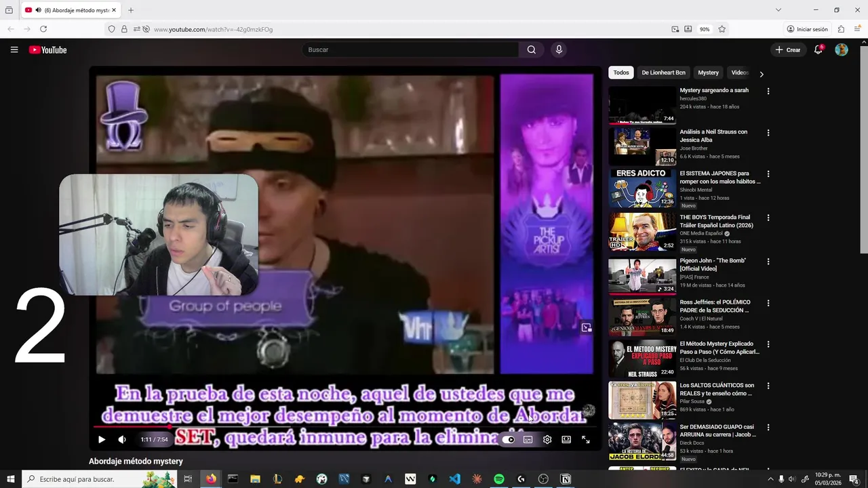The height and width of the screenshot is (488, 868).
Task: Open Firefox tab overview icon
Action: click(x=9, y=10)
